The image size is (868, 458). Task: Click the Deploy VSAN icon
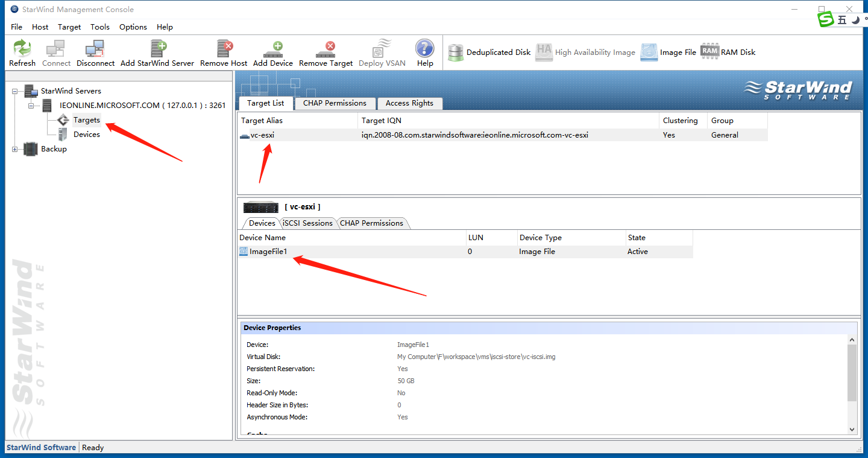382,49
